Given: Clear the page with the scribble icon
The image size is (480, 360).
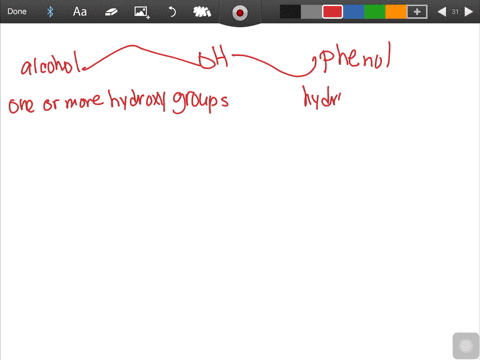Looking at the screenshot, I should pos(202,12).
